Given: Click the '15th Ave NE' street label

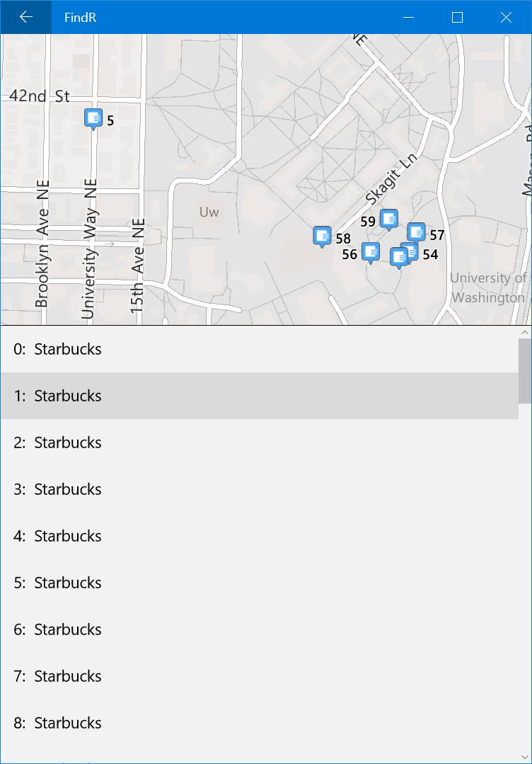Looking at the screenshot, I should tap(137, 266).
